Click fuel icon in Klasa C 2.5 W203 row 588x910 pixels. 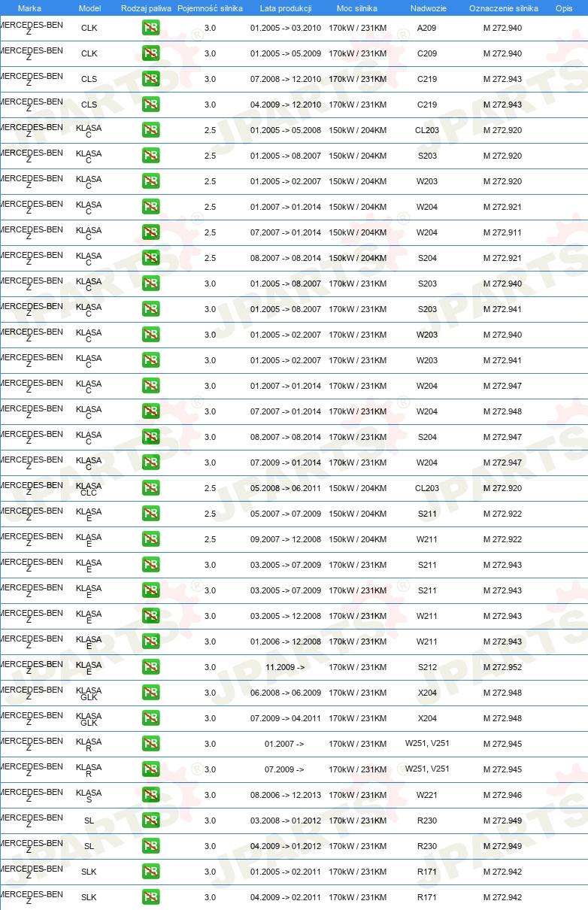(150, 182)
